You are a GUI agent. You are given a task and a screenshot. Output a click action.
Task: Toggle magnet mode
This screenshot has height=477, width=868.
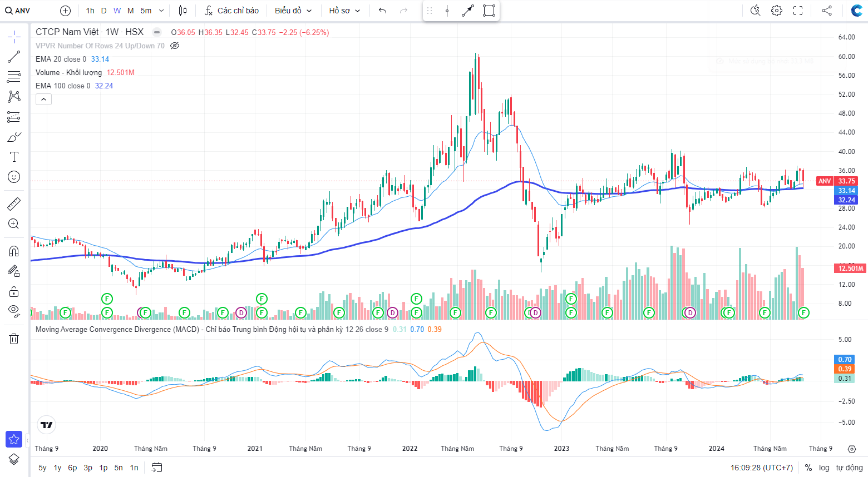pyautogui.click(x=14, y=251)
